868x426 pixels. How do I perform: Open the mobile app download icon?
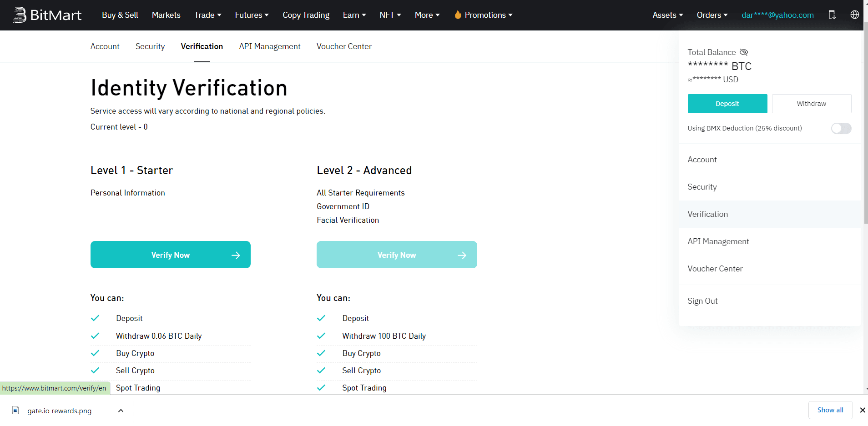point(832,15)
